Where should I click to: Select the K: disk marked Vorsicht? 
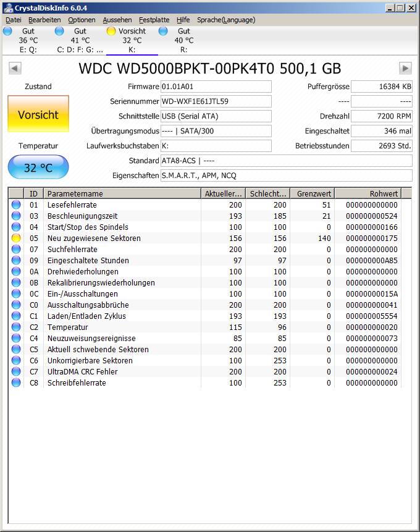pyautogui.click(x=132, y=40)
